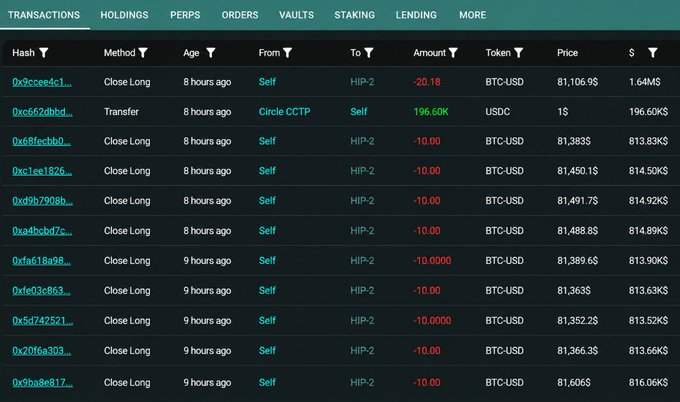Open the More tab menu
The height and width of the screenshot is (402, 680).
coord(472,15)
